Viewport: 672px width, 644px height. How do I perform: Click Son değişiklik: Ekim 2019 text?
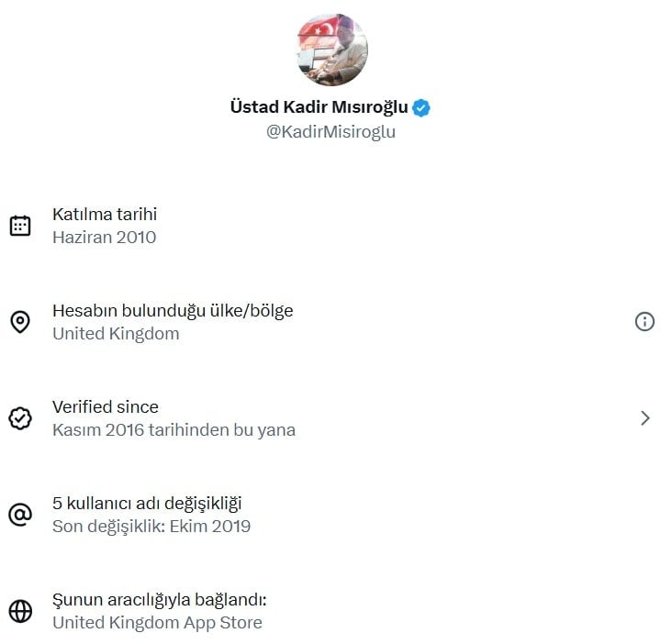pos(151,527)
